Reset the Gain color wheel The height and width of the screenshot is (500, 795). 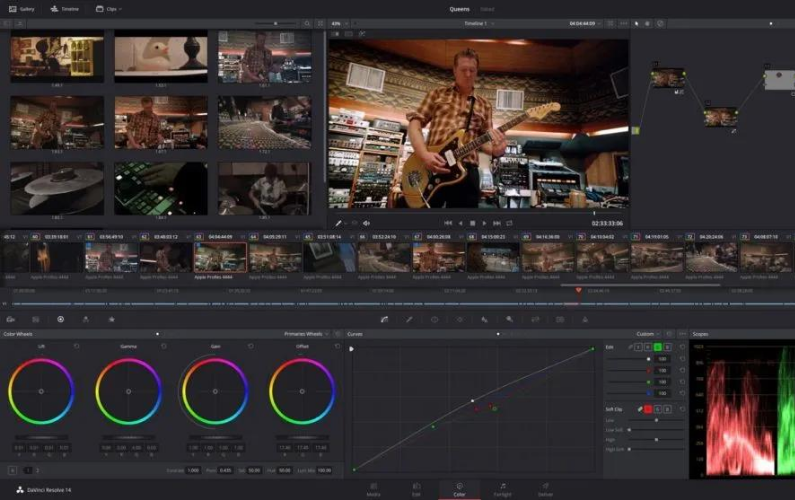point(250,346)
